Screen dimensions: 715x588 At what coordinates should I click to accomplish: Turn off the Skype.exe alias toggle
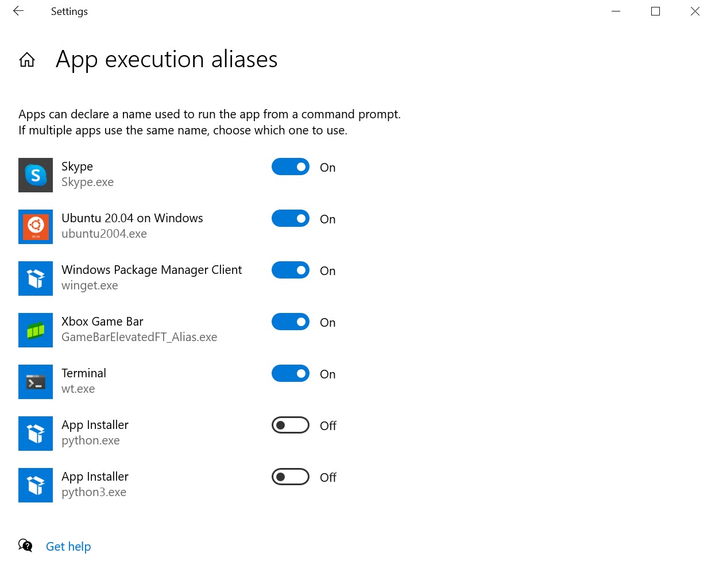[x=291, y=167]
